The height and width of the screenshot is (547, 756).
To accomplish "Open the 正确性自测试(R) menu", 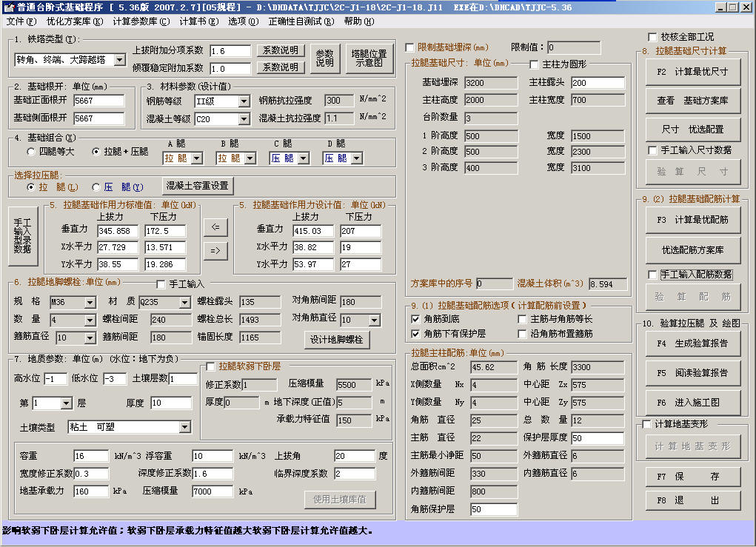I will pos(301,21).
